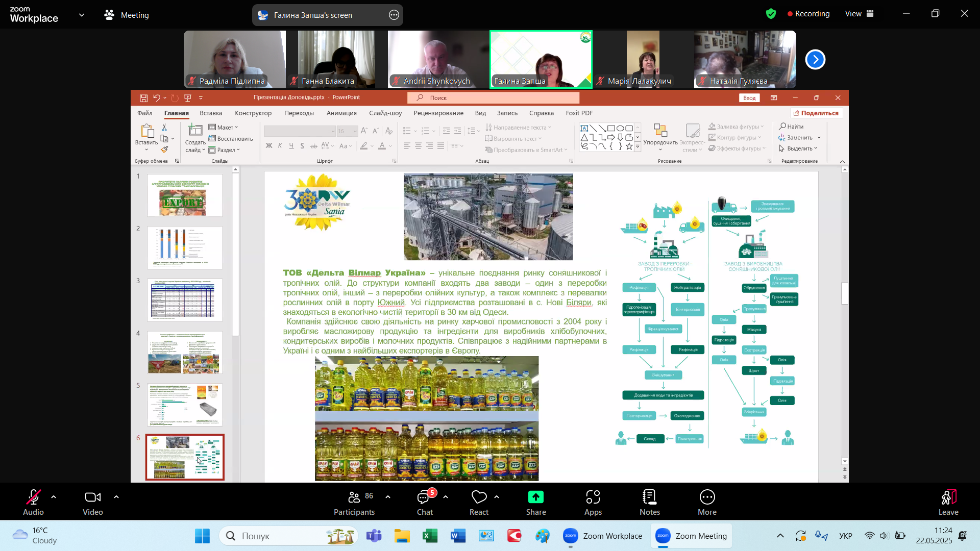Open Word from Windows taskbar

458,536
